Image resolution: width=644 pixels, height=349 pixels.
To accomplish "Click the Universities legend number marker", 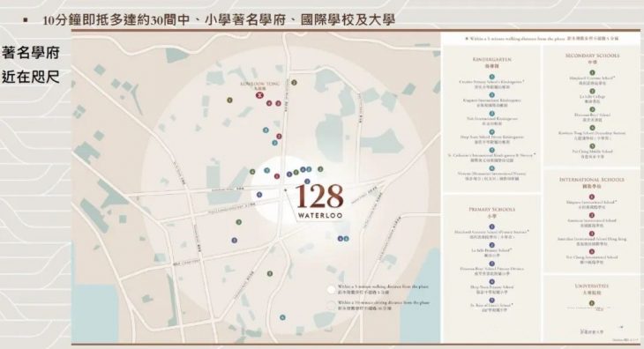I will (592, 303).
